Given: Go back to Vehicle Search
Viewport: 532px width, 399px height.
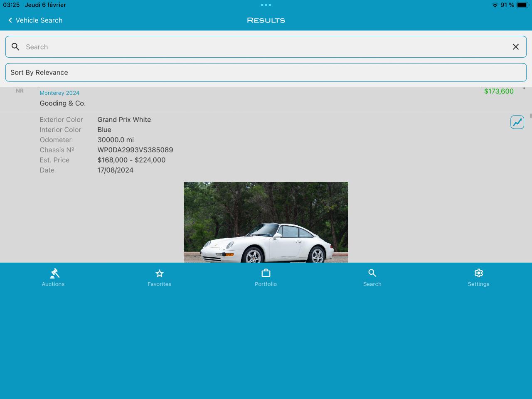Looking at the screenshot, I should 35,20.
